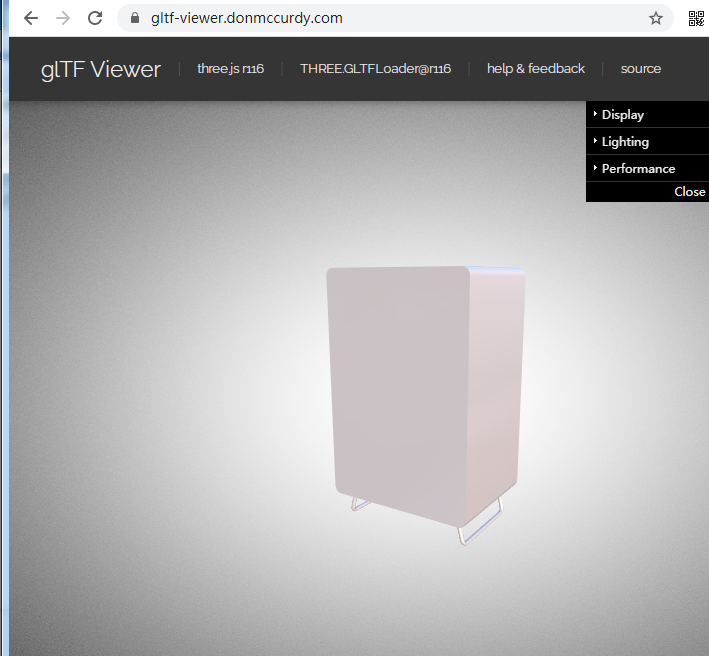
Task: Open the three.js r116 link
Action: [x=231, y=69]
